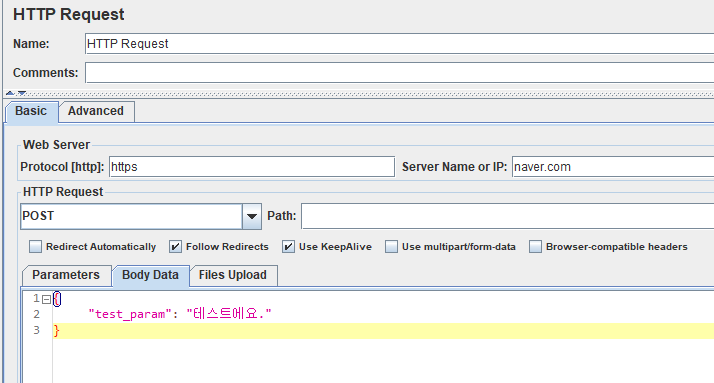
Task: Expand panel using down divider arrow
Action: (x=22, y=93)
